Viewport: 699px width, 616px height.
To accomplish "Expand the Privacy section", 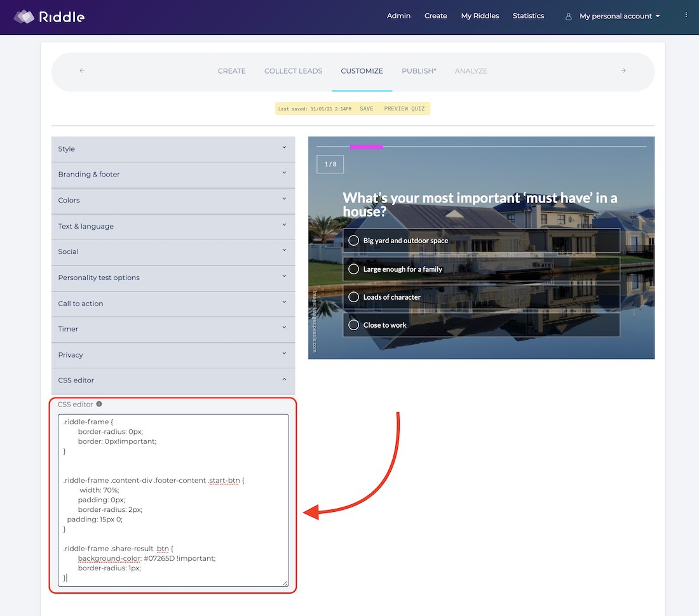I will coord(173,355).
